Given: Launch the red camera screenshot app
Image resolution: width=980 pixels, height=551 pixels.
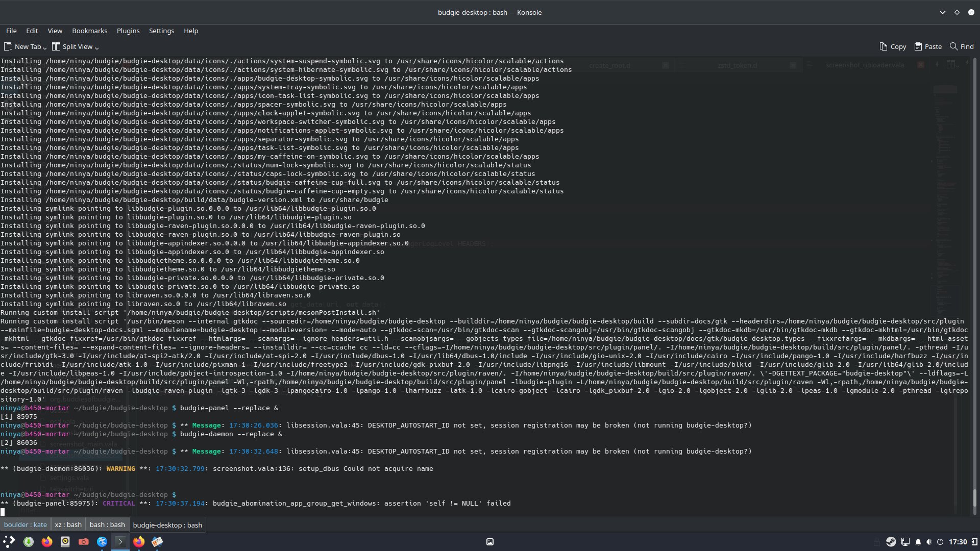Looking at the screenshot, I should 84,542.
